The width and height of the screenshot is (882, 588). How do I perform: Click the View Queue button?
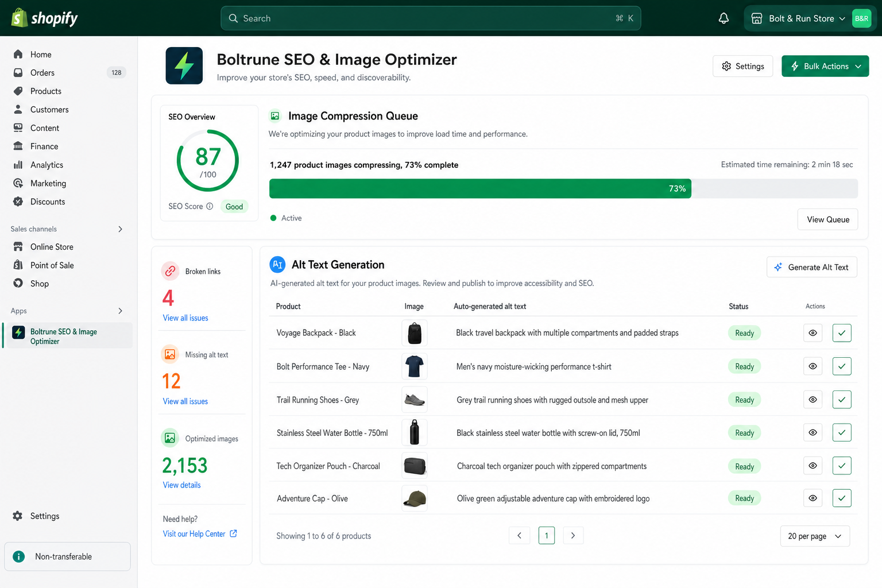(x=827, y=219)
